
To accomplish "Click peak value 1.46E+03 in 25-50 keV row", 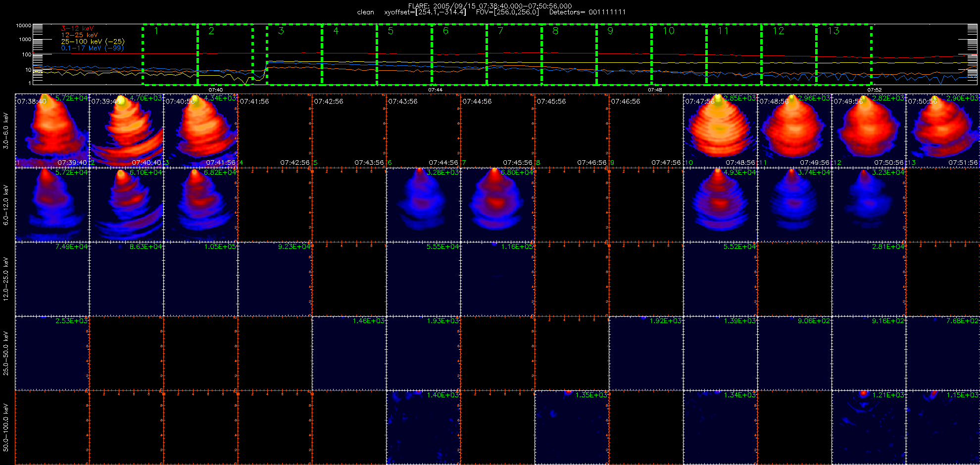I will point(369,321).
